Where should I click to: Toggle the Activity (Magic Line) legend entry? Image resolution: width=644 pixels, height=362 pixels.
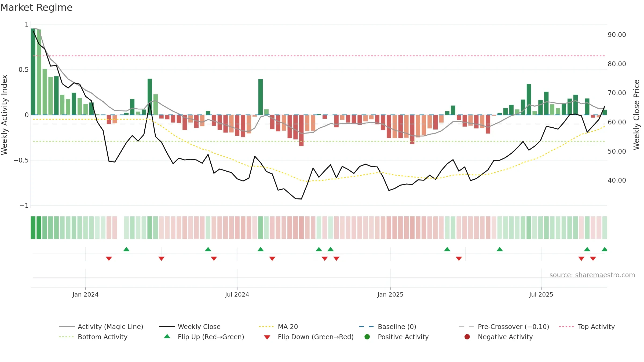[101, 327]
